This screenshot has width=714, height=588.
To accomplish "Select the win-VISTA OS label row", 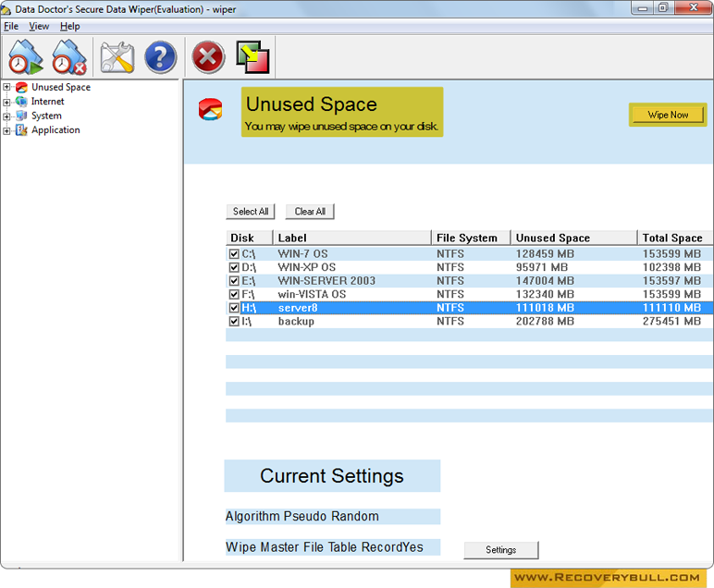I will pyautogui.click(x=312, y=294).
